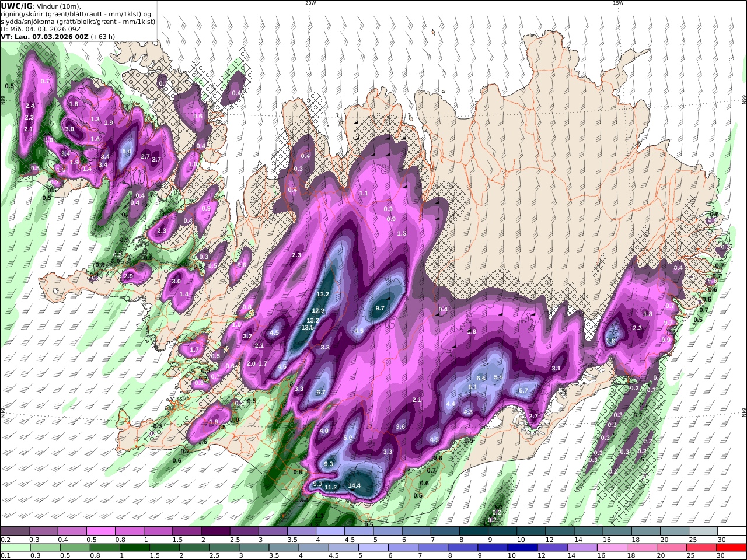Click the 20W longitude label
Viewport: 747px width, 560px height.
tap(310, 3)
